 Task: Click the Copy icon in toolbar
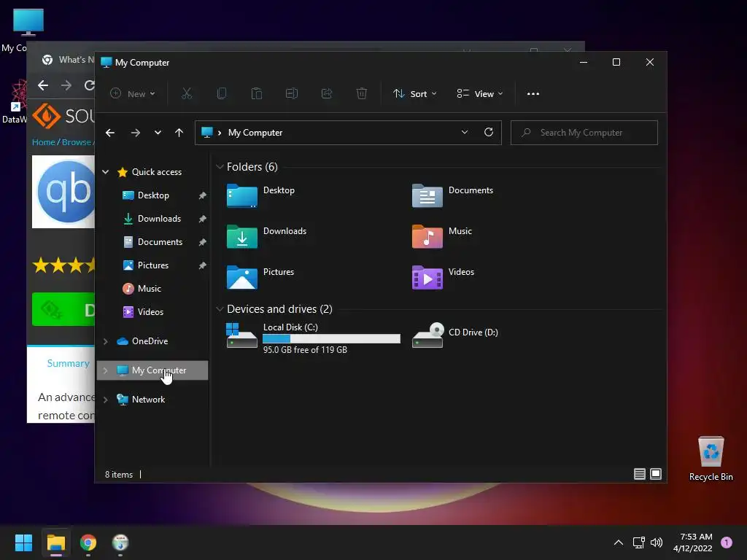pyautogui.click(x=222, y=94)
